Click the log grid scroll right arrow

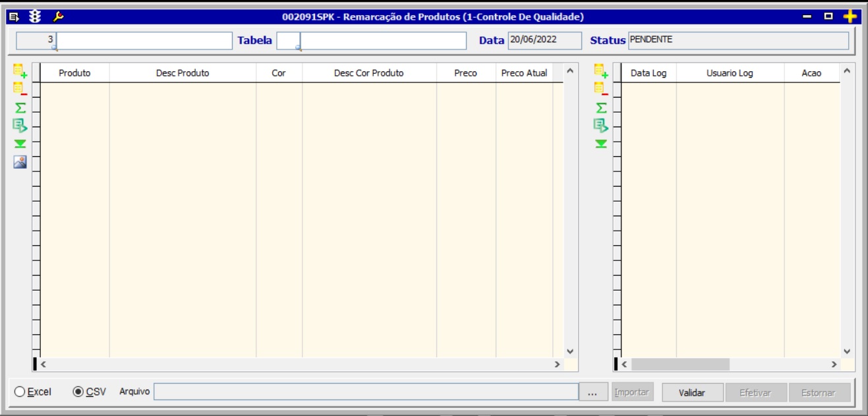(x=834, y=364)
